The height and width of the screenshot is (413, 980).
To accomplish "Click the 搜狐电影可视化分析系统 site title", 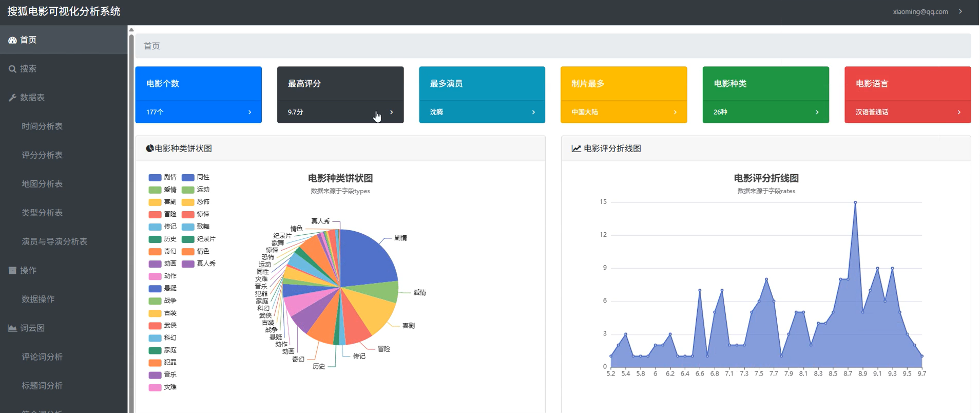I will click(64, 11).
